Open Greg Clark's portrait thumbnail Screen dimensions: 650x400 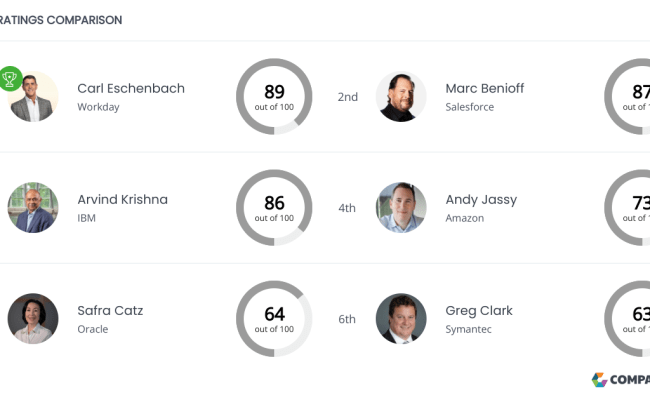[x=401, y=319]
